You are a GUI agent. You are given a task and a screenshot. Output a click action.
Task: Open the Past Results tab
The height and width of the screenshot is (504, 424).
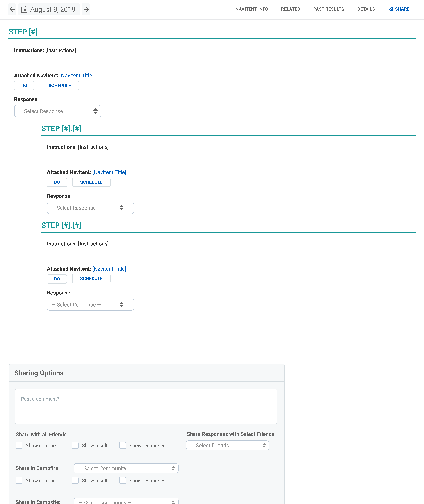329,9
